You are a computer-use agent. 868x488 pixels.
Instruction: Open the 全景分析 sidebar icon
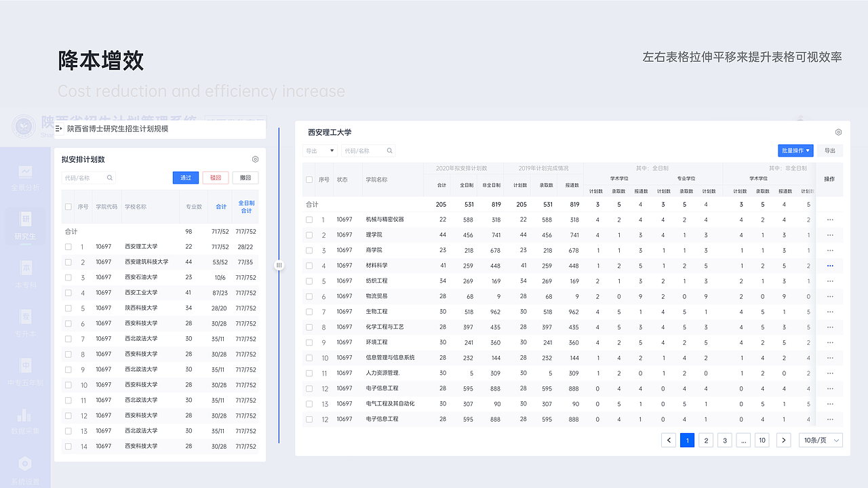(x=25, y=171)
